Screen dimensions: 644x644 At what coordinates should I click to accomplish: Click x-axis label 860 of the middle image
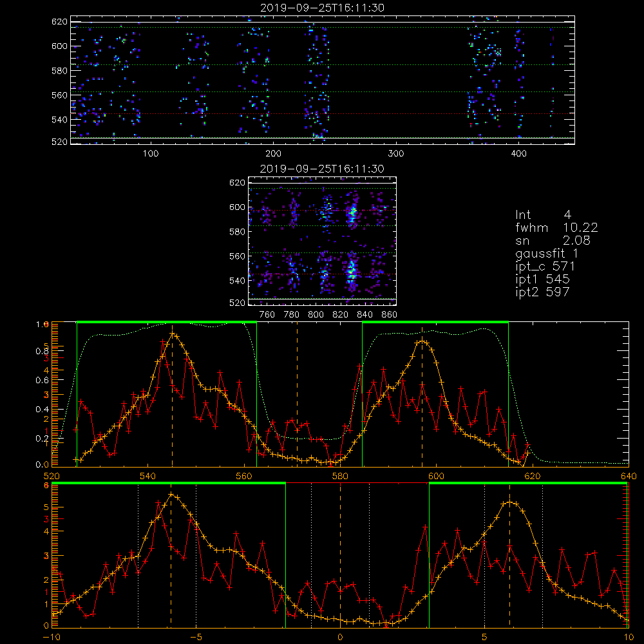pyautogui.click(x=390, y=315)
